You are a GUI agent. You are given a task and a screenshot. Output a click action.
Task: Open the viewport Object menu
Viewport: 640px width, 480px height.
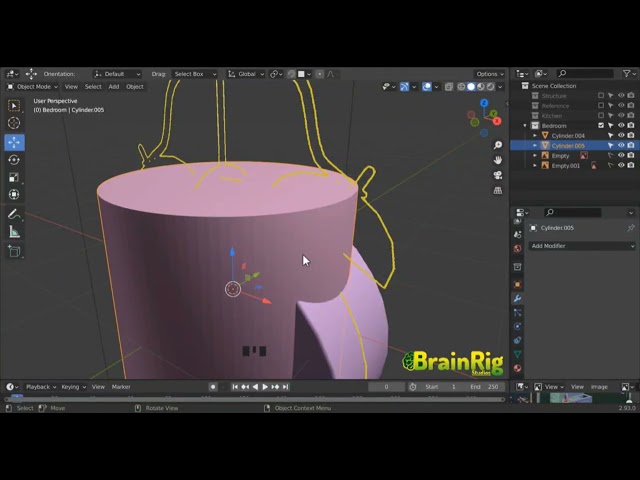(x=135, y=87)
